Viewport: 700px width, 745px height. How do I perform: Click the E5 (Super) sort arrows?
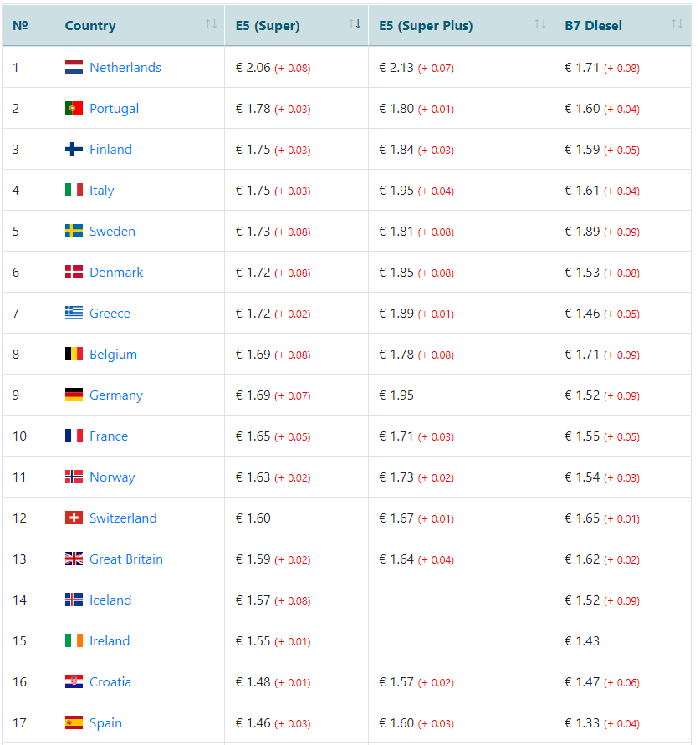(x=355, y=23)
